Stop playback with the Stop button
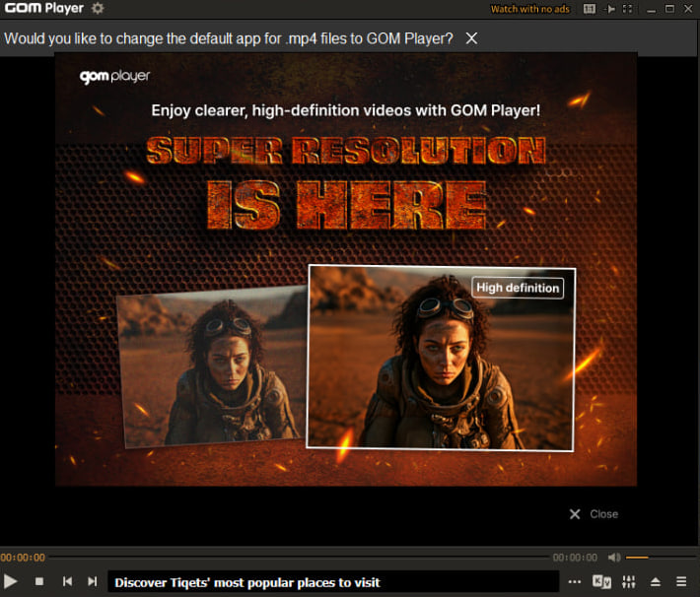The width and height of the screenshot is (700, 597). [x=39, y=581]
